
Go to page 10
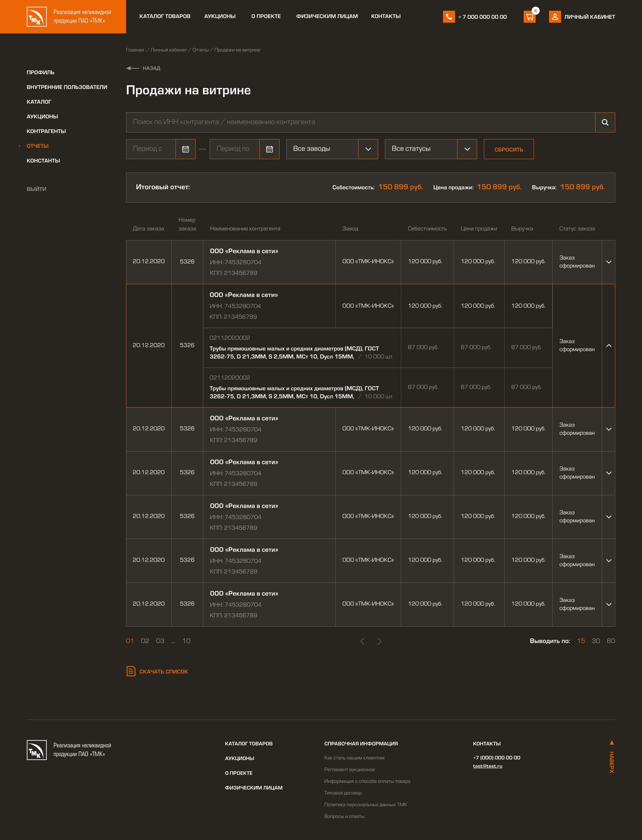click(186, 641)
